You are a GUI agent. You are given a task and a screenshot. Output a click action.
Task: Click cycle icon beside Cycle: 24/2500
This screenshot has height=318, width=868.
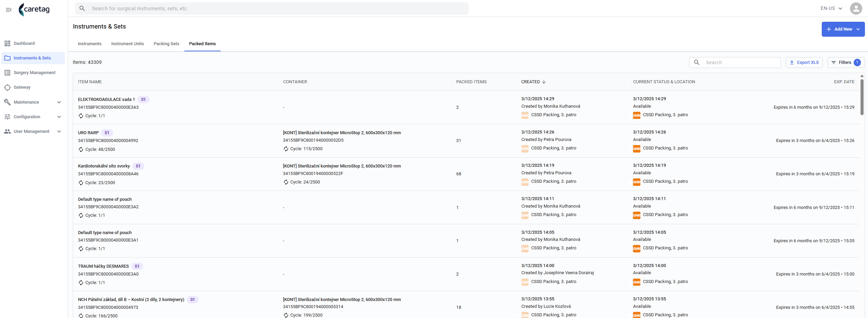286,182
